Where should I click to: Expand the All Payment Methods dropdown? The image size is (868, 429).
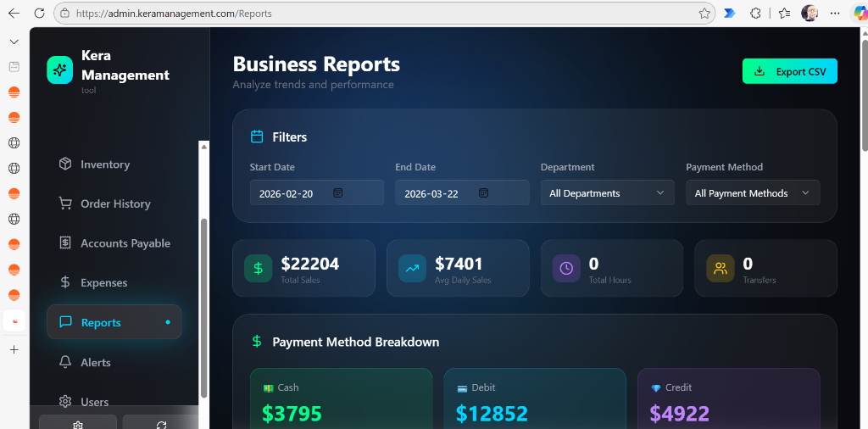[x=753, y=192]
